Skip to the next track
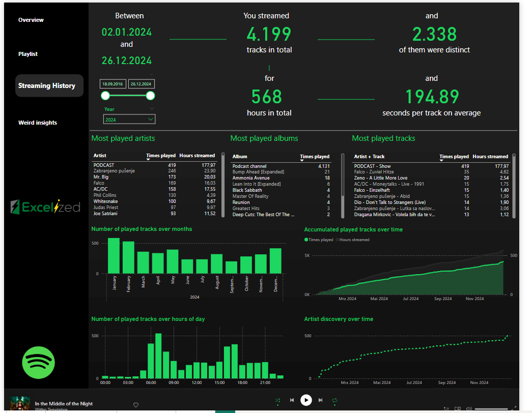The height and width of the screenshot is (413, 532). [320, 400]
